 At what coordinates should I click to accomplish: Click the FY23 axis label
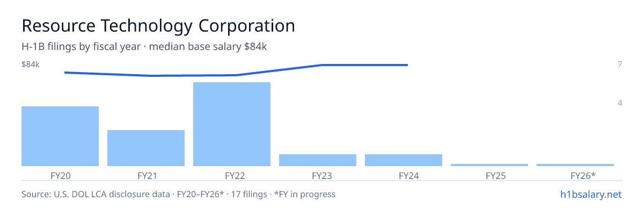coord(318,175)
